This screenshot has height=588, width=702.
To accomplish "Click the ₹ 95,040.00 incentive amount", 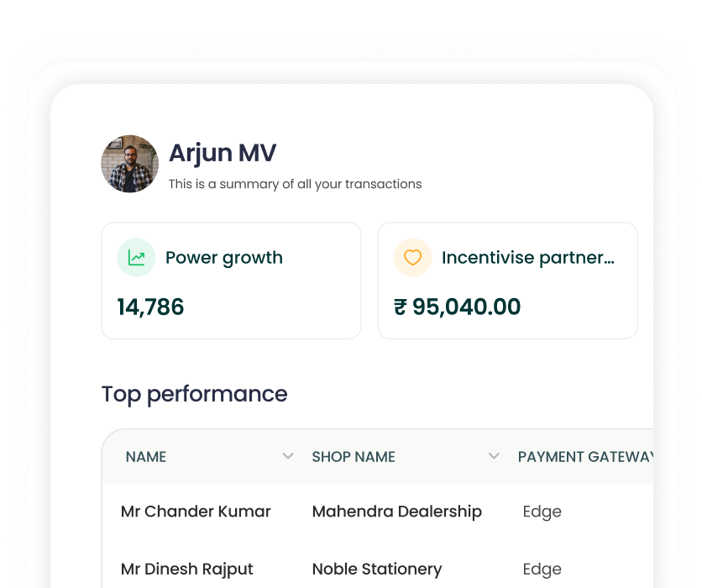I will [x=457, y=307].
